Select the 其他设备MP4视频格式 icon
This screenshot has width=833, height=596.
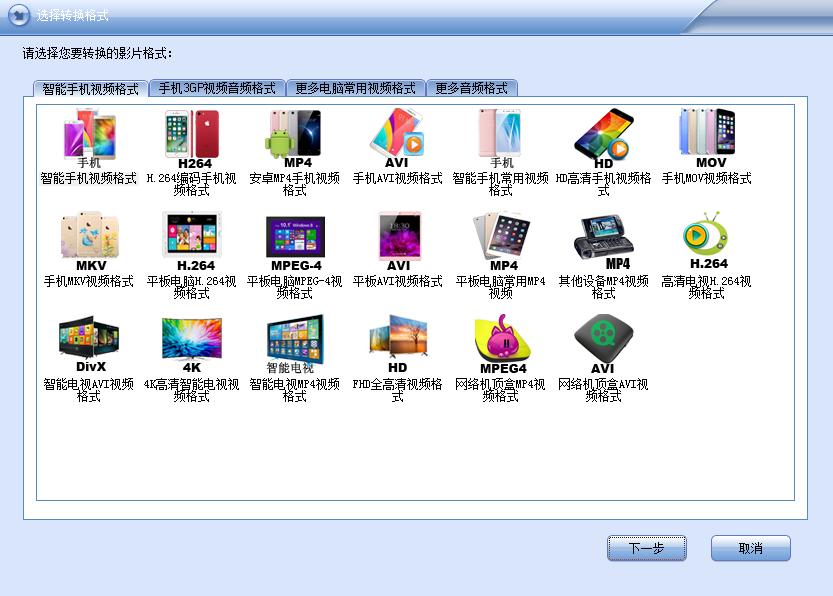click(x=604, y=242)
